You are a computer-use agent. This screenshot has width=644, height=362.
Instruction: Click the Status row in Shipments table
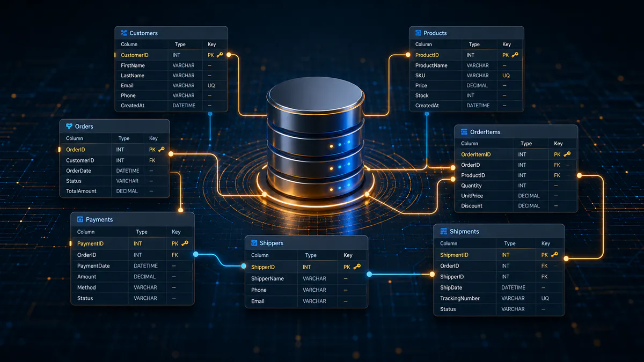[499, 309]
